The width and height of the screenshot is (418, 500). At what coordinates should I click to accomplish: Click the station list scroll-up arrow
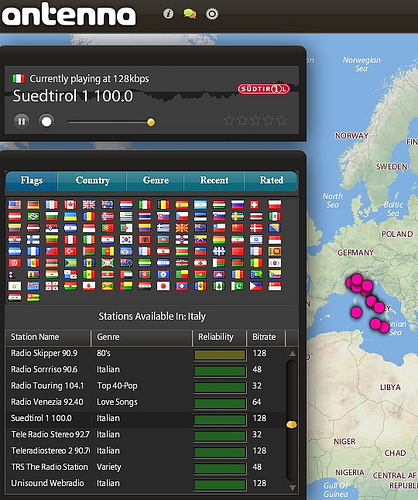click(x=292, y=353)
